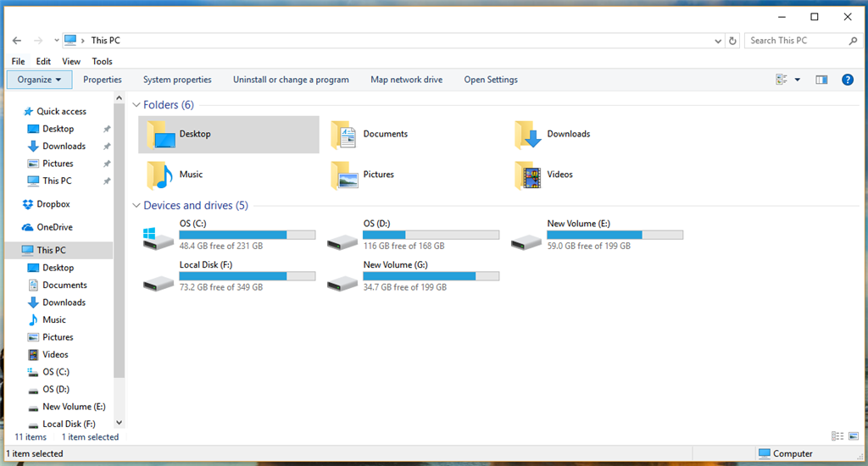Viewport: 868px width, 466px height.
Task: Select the New Volume (E:) drive icon
Action: (526, 241)
